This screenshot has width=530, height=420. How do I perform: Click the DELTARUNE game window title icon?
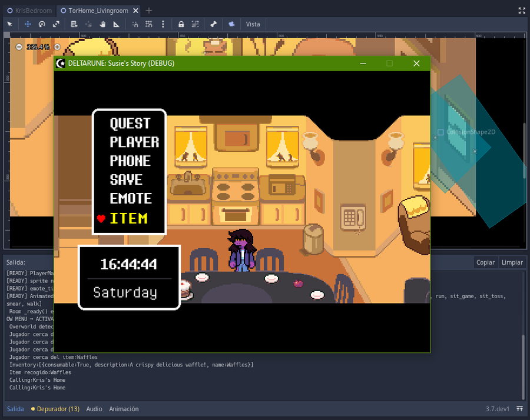click(x=61, y=63)
